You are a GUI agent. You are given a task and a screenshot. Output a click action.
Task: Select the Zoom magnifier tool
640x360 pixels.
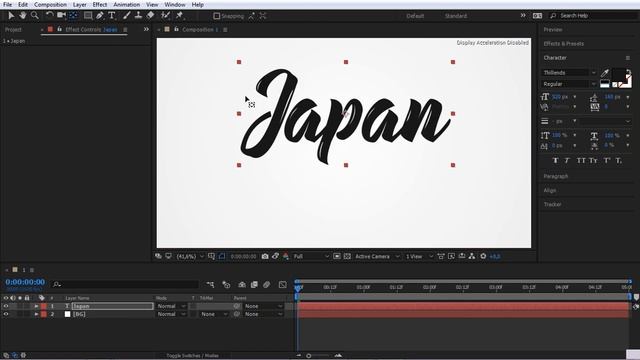(x=35, y=16)
